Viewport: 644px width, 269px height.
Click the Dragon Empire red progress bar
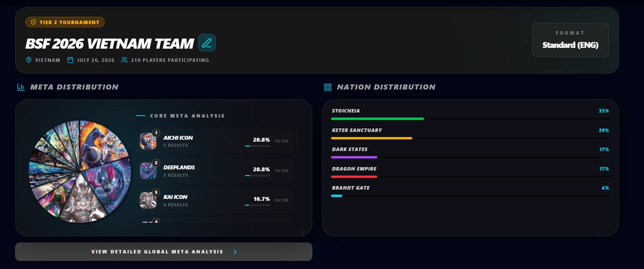tap(354, 177)
